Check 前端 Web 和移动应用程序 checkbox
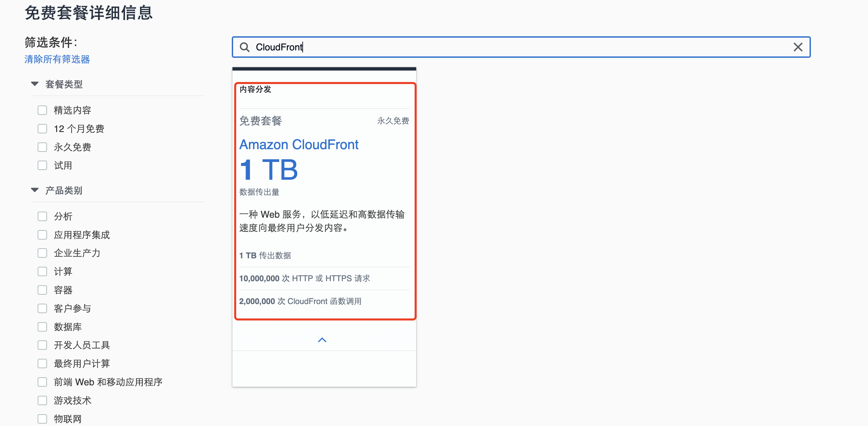868x426 pixels. click(42, 382)
